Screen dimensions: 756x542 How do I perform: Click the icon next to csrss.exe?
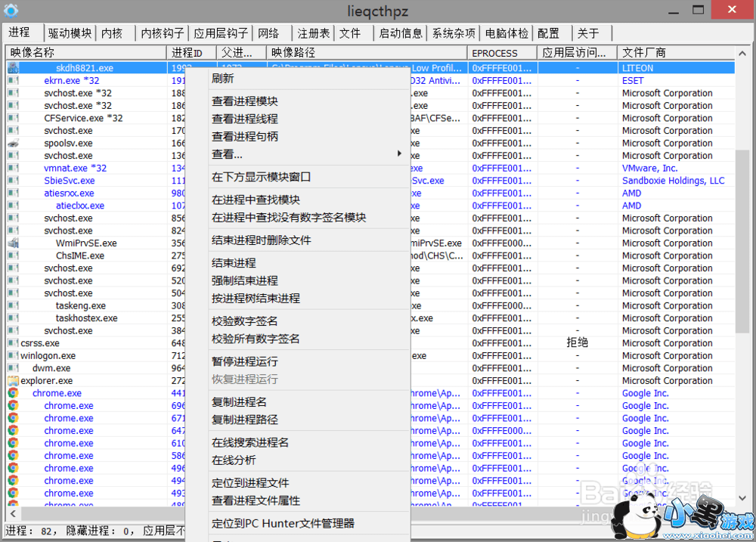(x=13, y=343)
